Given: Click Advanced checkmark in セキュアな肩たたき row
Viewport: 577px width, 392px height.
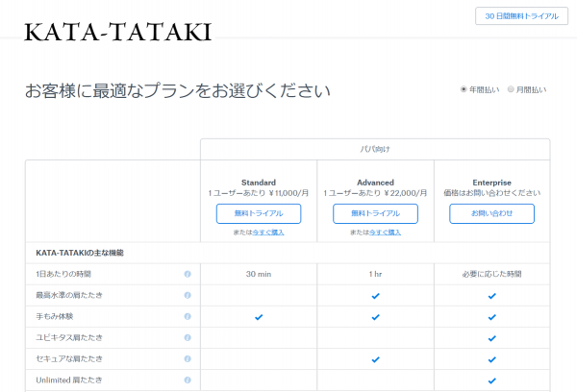Looking at the screenshot, I should (x=375, y=359).
